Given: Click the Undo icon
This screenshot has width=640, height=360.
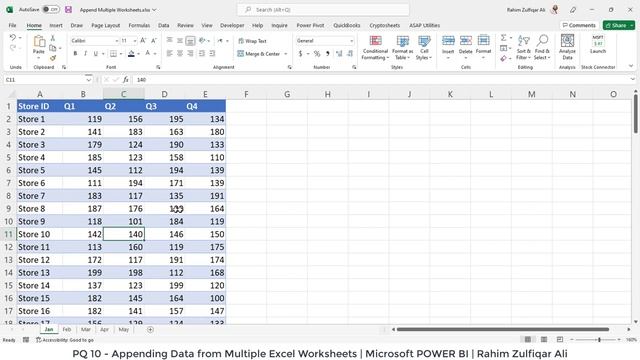Looking at the screenshot, I should (13, 38).
